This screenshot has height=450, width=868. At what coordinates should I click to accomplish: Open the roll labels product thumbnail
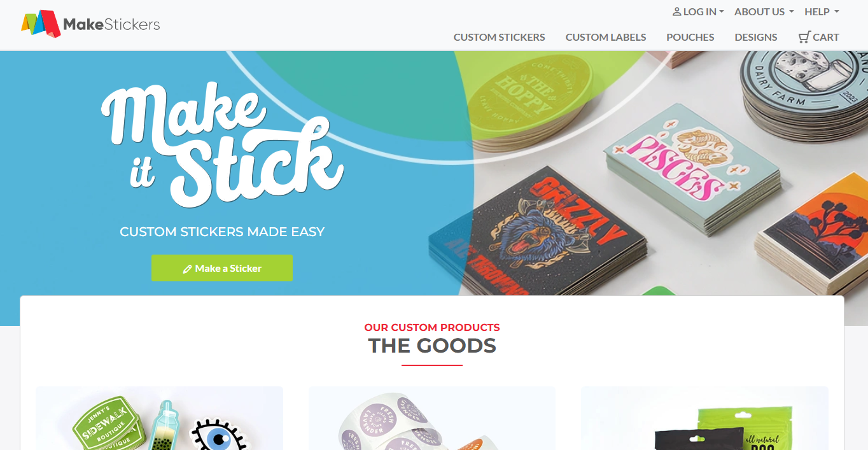[432, 418]
